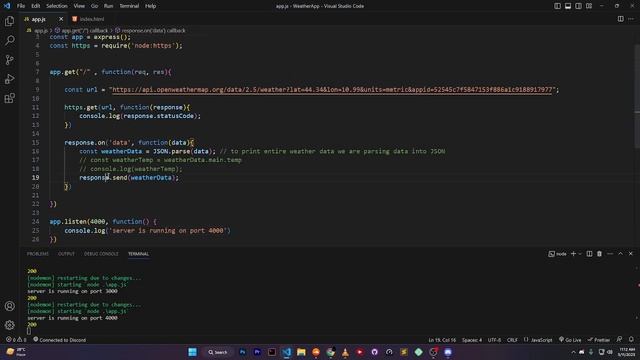Screen dimensions: 640x360
Task: Split the editor to the right
Action: pos(620,19)
